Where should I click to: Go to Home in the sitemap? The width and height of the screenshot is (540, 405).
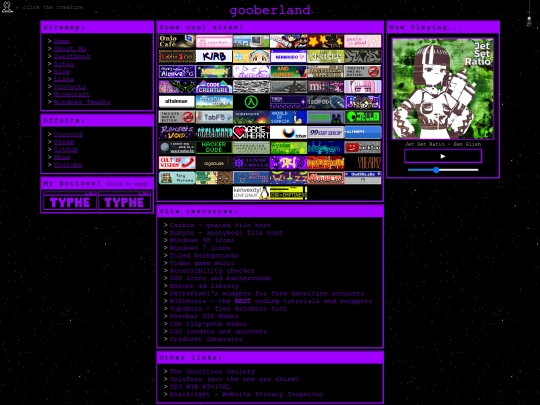62,41
